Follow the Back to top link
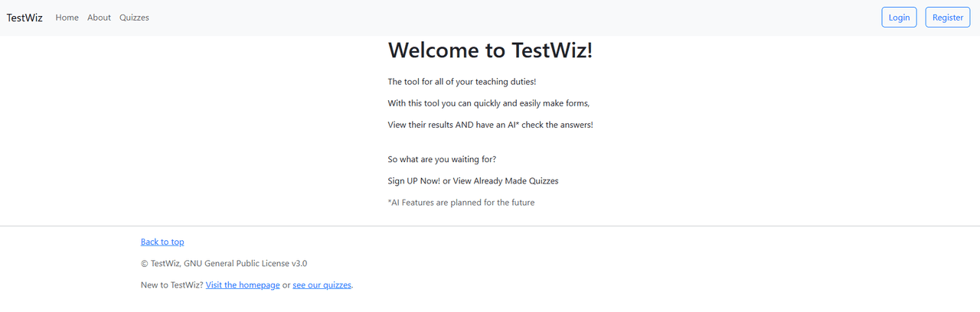This screenshot has height=312, width=980. point(162,242)
